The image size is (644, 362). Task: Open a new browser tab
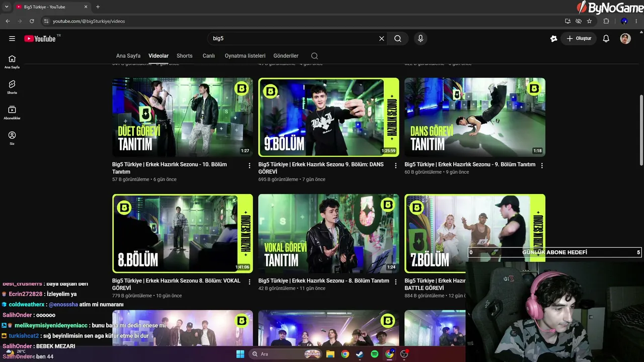(x=98, y=7)
